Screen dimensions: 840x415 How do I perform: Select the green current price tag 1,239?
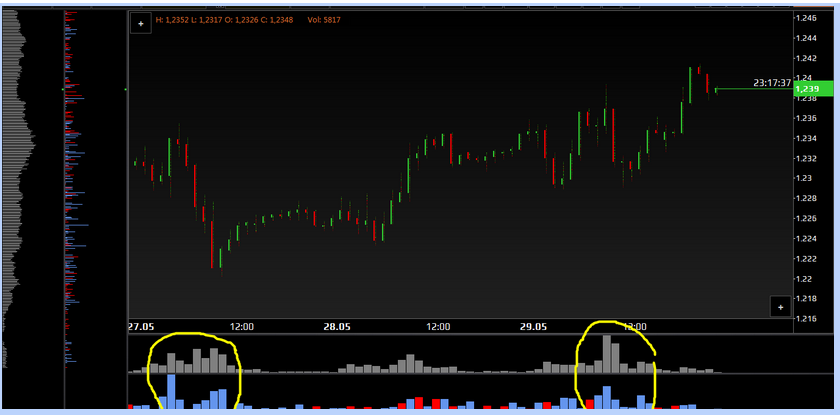814,89
